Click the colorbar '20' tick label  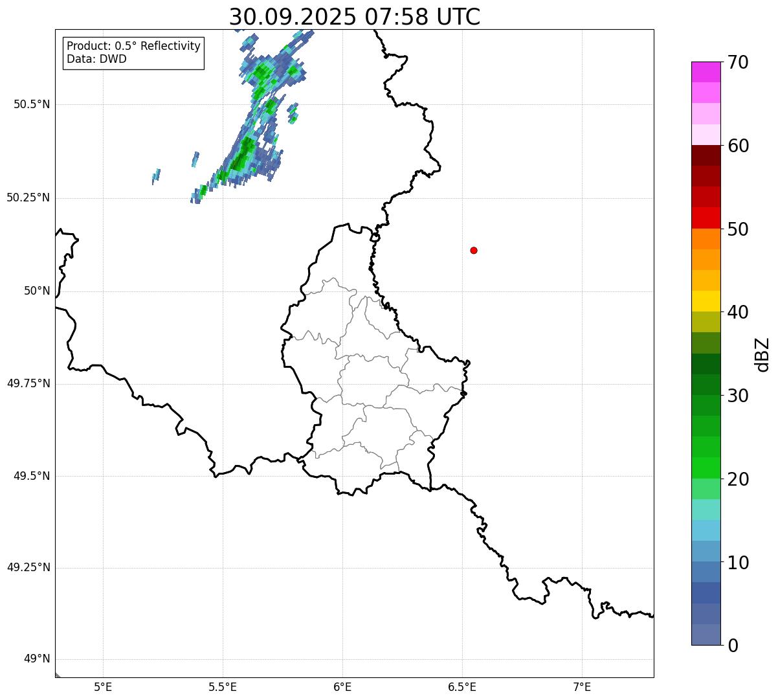click(x=738, y=479)
